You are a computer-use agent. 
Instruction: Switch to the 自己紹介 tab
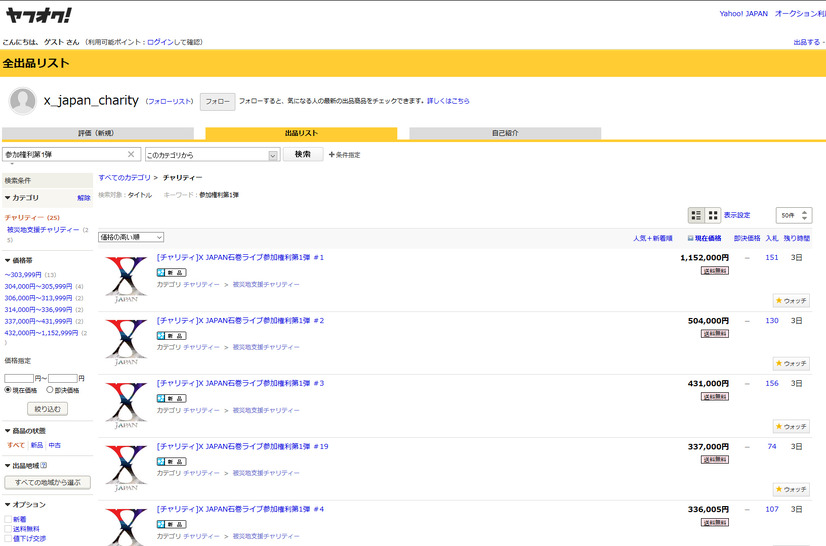click(505, 133)
